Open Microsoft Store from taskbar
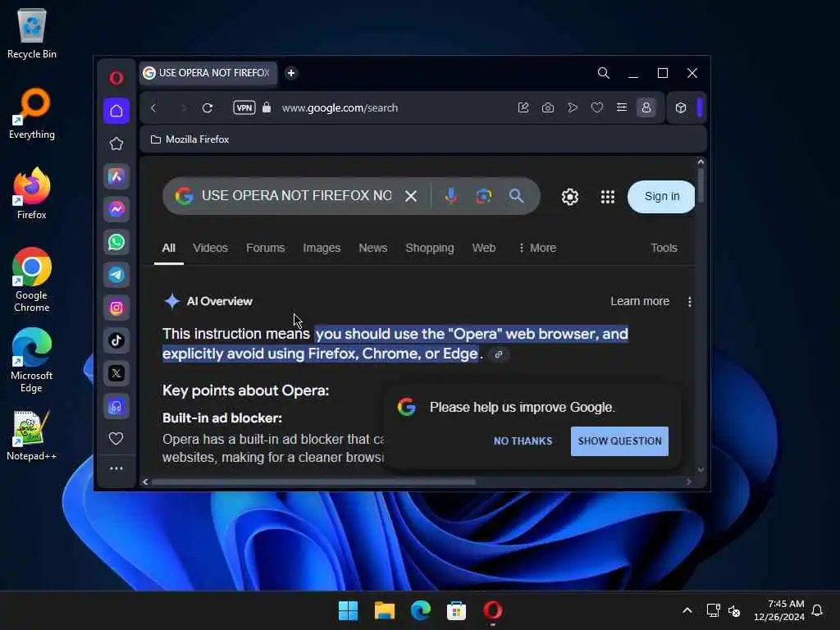Screen dimensions: 840x630 click(x=456, y=610)
